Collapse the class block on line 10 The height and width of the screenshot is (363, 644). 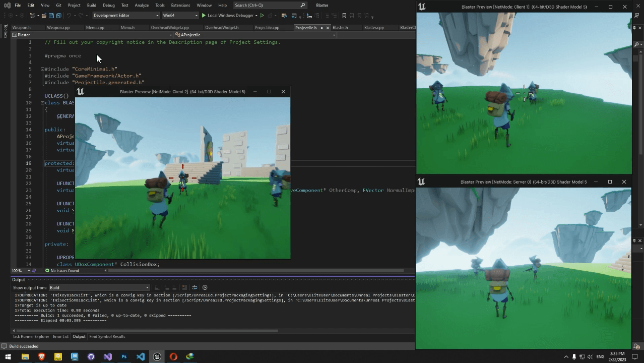[42, 103]
